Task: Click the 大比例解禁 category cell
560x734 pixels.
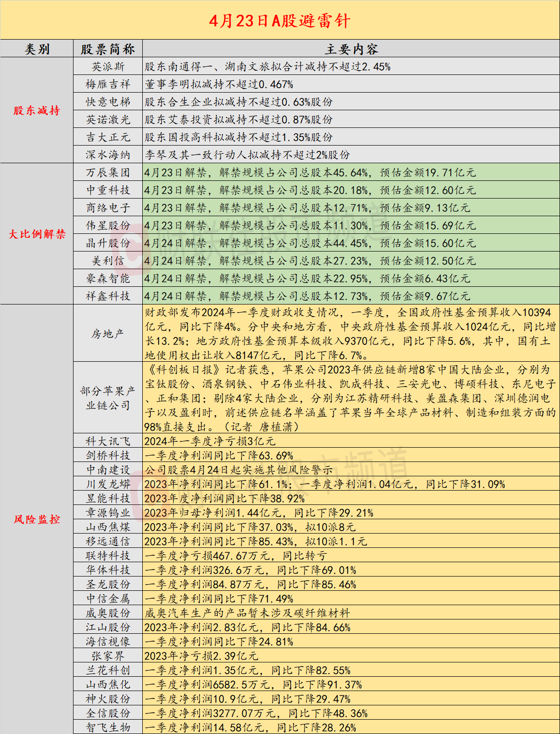Action: (37, 234)
